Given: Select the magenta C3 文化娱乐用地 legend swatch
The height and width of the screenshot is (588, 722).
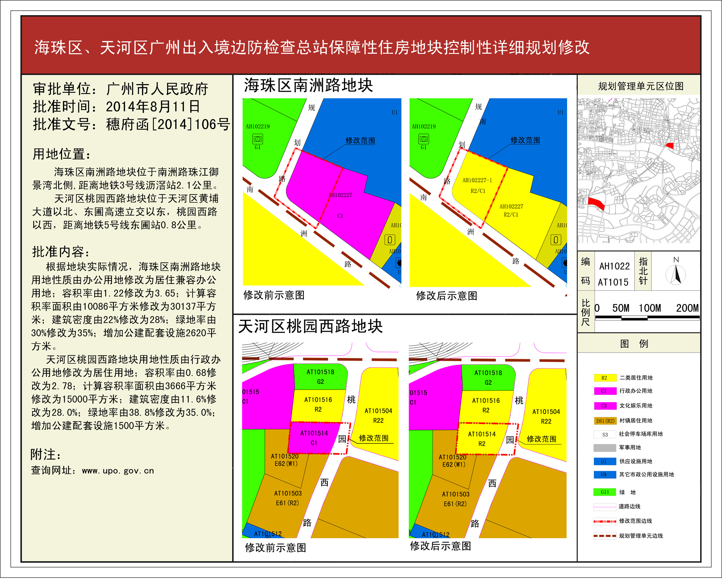Looking at the screenshot, I should click(605, 406).
